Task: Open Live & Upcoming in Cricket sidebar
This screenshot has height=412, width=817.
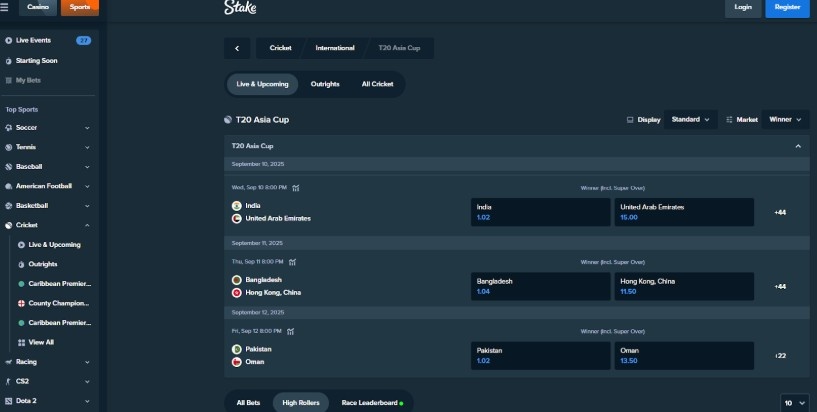Action: click(x=54, y=245)
